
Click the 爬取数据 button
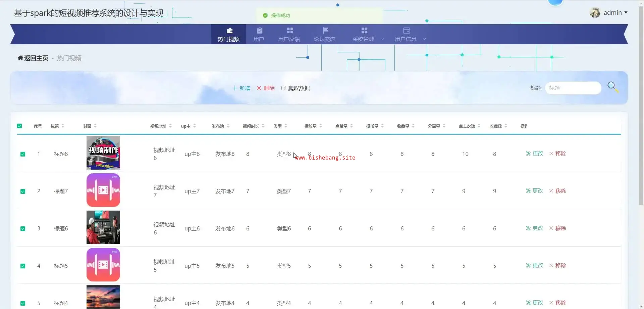[x=295, y=88]
